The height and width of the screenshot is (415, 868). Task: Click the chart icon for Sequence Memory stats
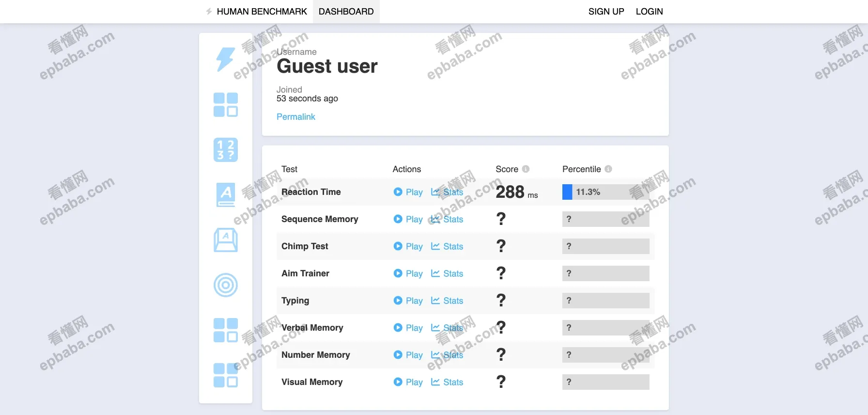[435, 219]
